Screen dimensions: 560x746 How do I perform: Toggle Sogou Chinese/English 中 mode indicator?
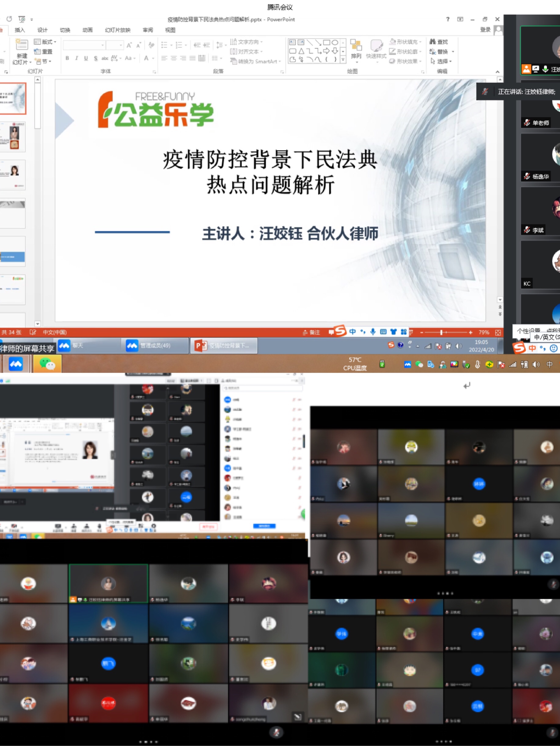coord(353,332)
